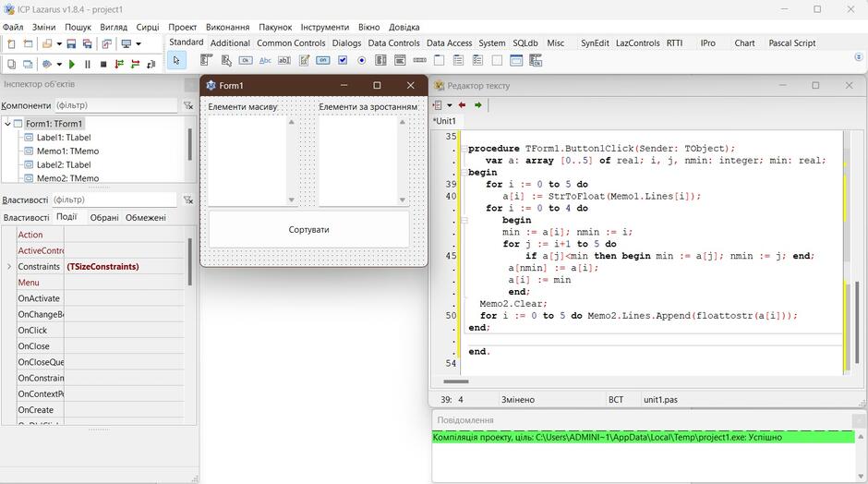Switch to the Dialogs palette tab

point(346,42)
